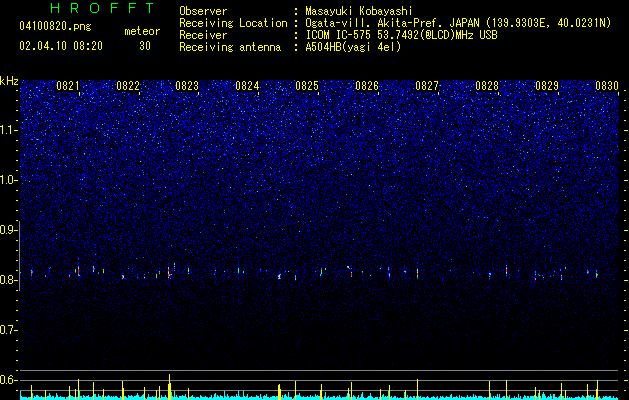Click the 'Receiving antenna' field label
Image resolution: width=629 pixels, height=400 pixels.
click(230, 47)
